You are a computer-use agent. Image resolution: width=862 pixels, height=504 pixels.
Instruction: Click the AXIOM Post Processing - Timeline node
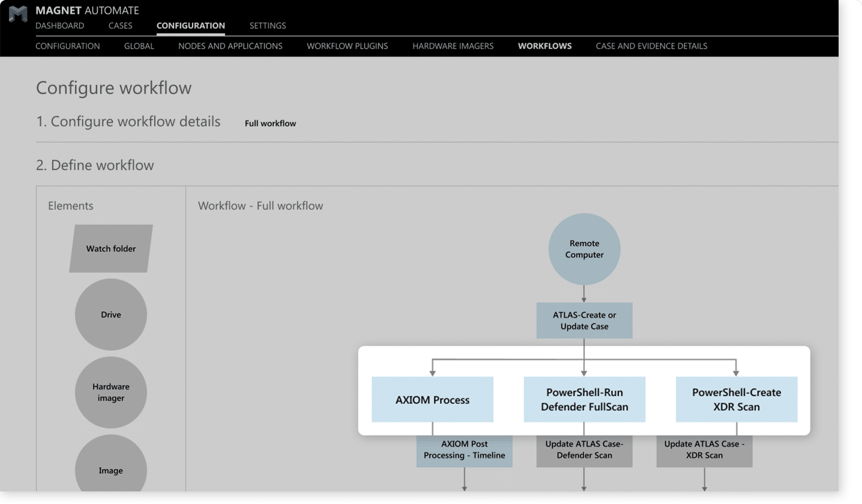pyautogui.click(x=464, y=451)
